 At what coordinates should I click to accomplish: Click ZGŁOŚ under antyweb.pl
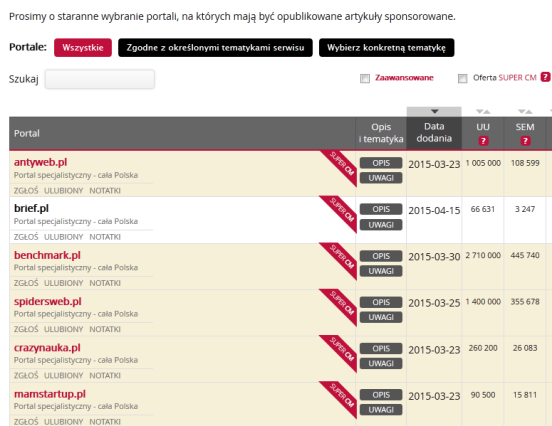click(26, 190)
